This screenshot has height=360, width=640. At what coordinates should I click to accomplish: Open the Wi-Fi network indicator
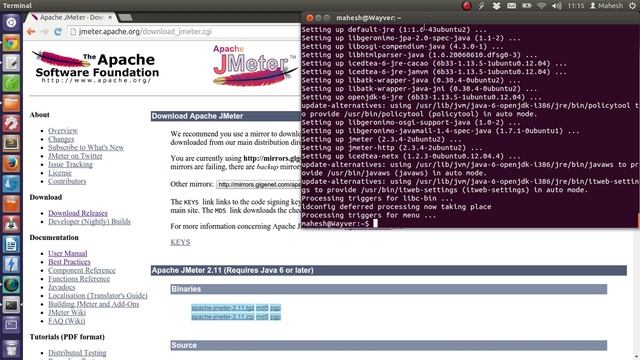[542, 6]
